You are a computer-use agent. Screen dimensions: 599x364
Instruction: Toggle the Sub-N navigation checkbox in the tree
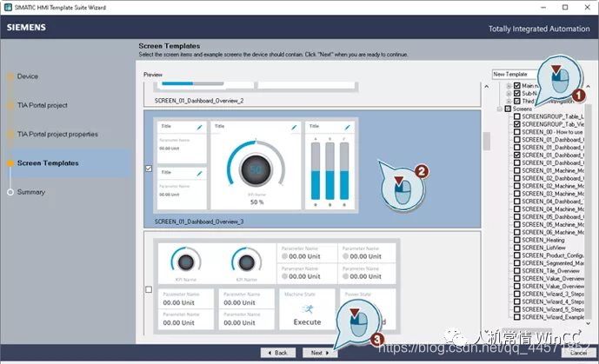pos(517,93)
